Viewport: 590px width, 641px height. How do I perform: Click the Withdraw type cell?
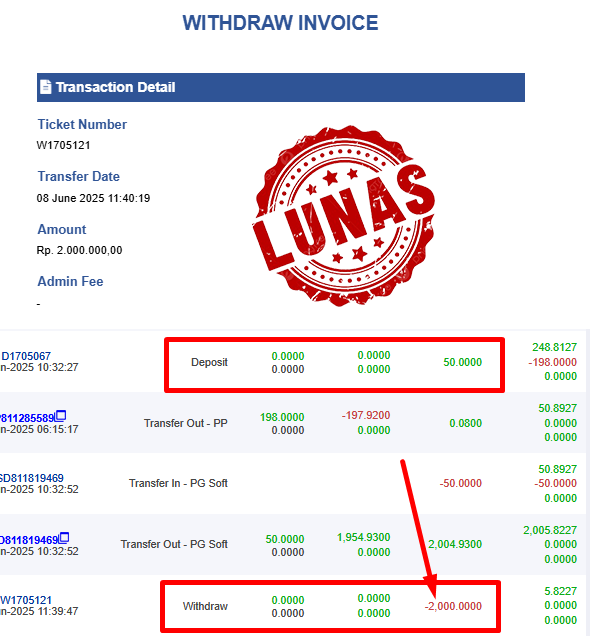point(205,606)
